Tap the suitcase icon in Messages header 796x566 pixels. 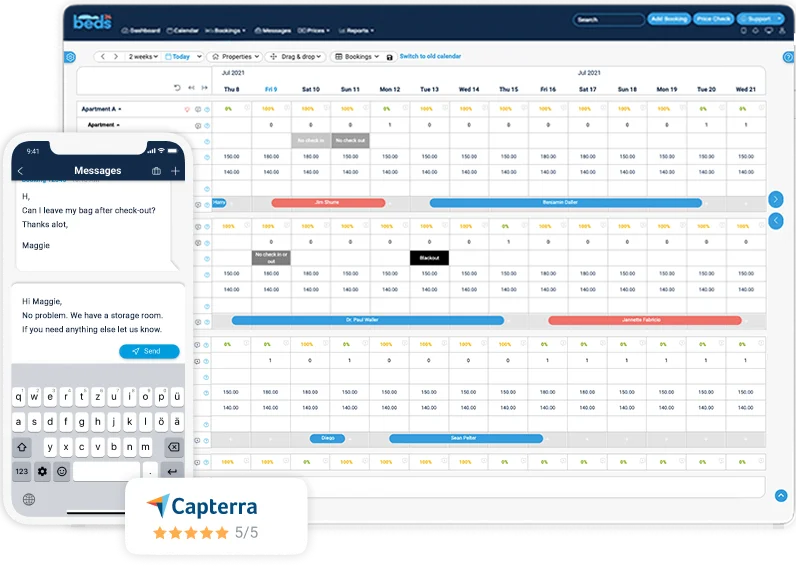coord(156,171)
